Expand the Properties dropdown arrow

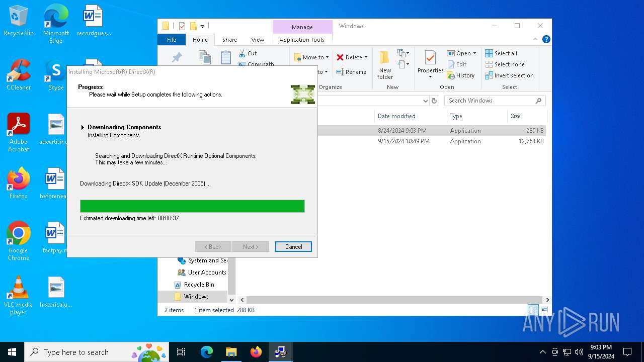(x=430, y=77)
